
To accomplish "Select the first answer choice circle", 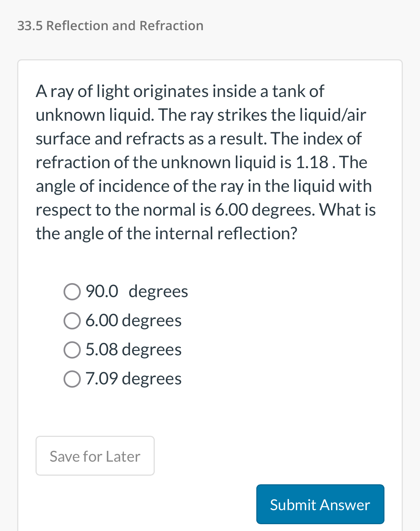I will [x=72, y=292].
